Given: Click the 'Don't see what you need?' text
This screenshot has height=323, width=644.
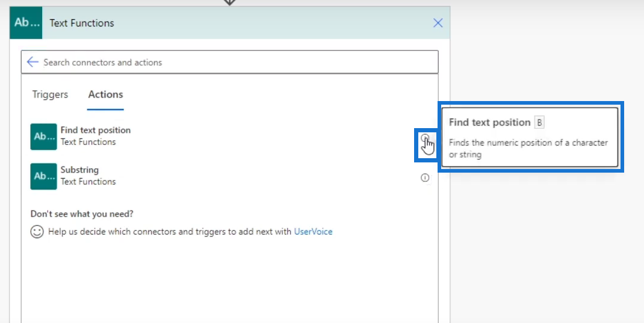Looking at the screenshot, I should [x=82, y=214].
